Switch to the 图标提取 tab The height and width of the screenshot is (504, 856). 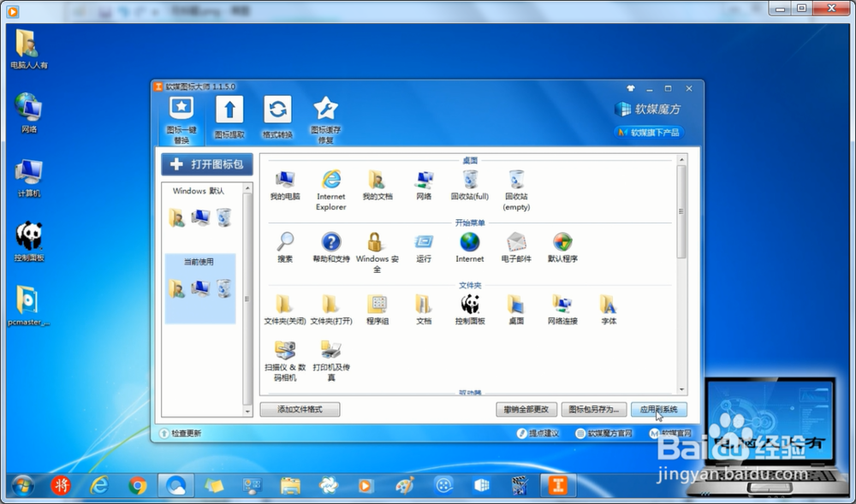[229, 118]
